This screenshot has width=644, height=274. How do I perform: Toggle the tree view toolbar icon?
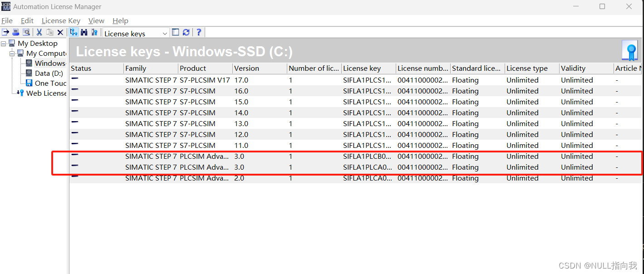coord(74,32)
